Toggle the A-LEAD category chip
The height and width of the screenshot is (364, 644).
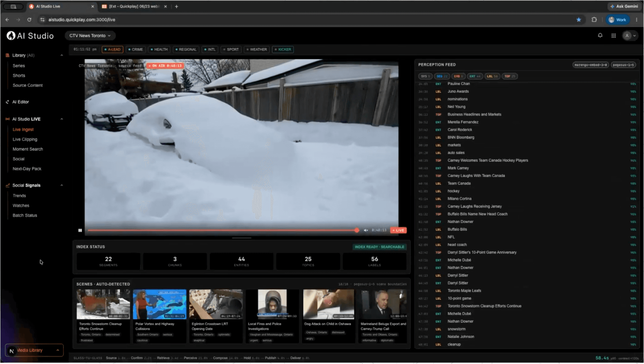click(112, 49)
